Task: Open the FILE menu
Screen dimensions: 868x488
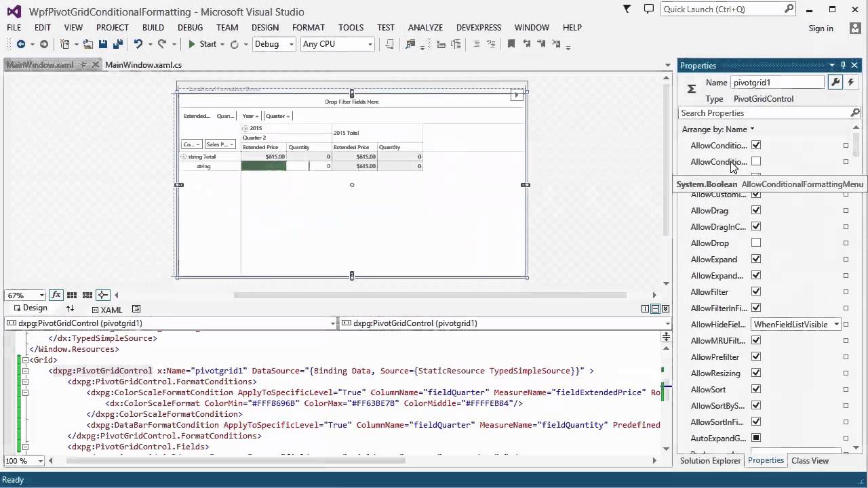Action: click(14, 28)
